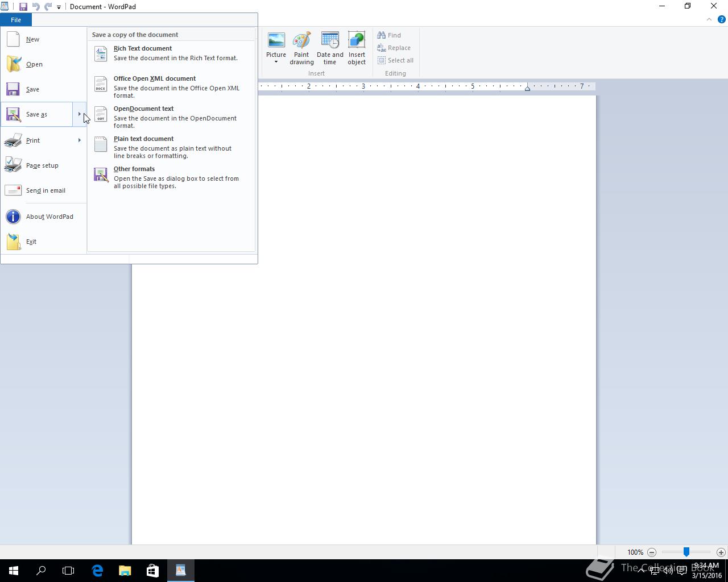The height and width of the screenshot is (582, 728).
Task: Click the Redo icon in title bar
Action: tap(48, 7)
